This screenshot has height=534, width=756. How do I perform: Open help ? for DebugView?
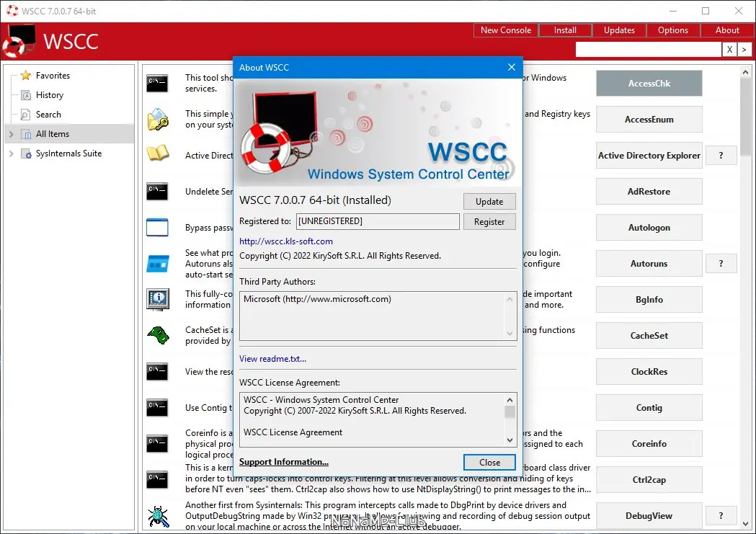click(721, 516)
